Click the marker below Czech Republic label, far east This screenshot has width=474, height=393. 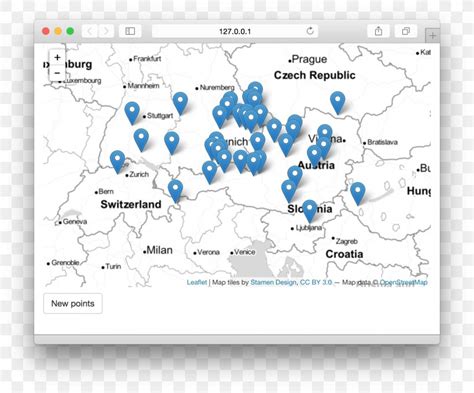pyautogui.click(x=338, y=103)
